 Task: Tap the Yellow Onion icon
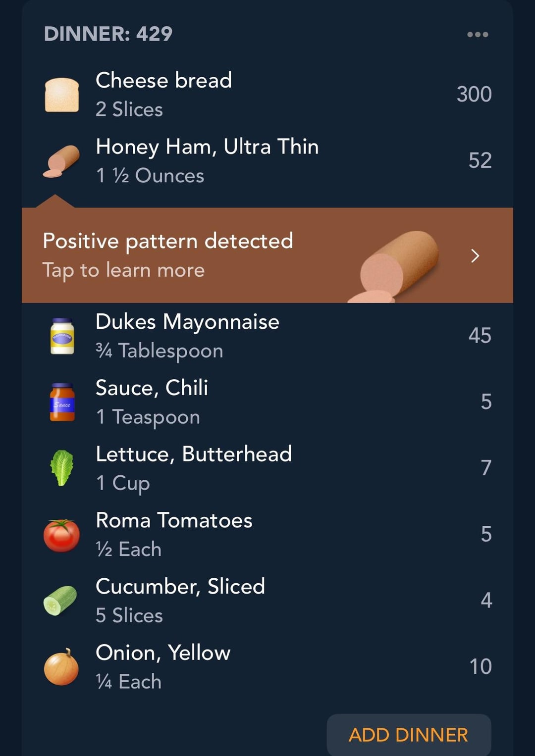point(61,667)
